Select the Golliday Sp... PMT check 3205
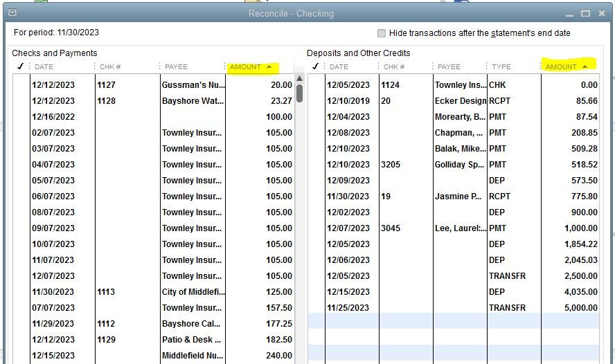Screen dimensions: 615x364 pyautogui.click(x=454, y=165)
